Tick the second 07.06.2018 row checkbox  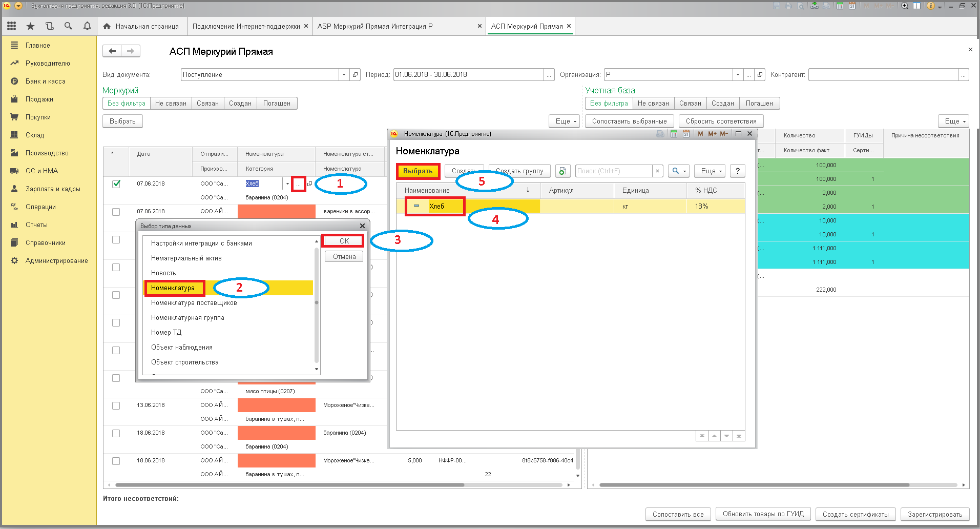116,212
